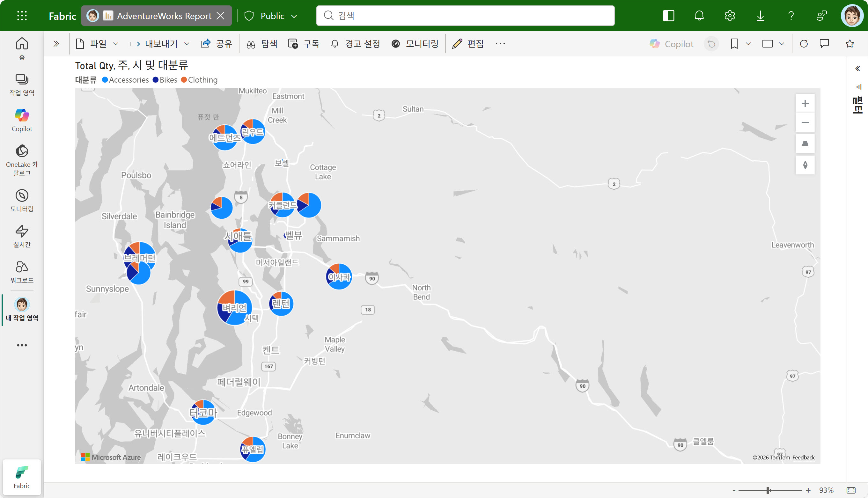
Task: Click the zoom slider handle
Action: (x=768, y=490)
